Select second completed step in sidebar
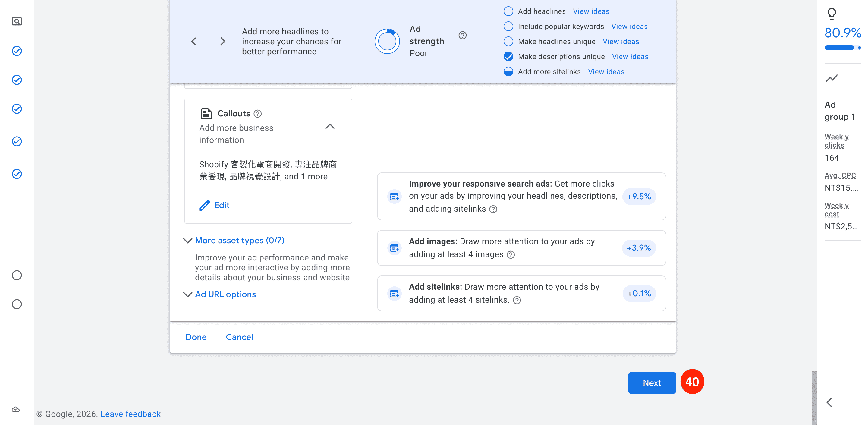Screen dimensions: 868x425 (17, 80)
